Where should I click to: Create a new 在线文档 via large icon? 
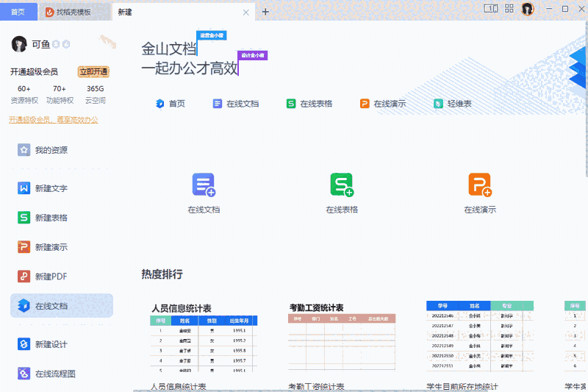click(x=204, y=185)
